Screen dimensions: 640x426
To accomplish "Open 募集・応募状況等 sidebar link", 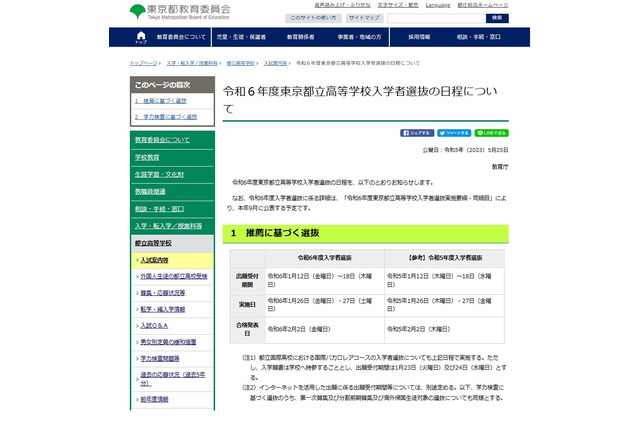I will point(162,293).
